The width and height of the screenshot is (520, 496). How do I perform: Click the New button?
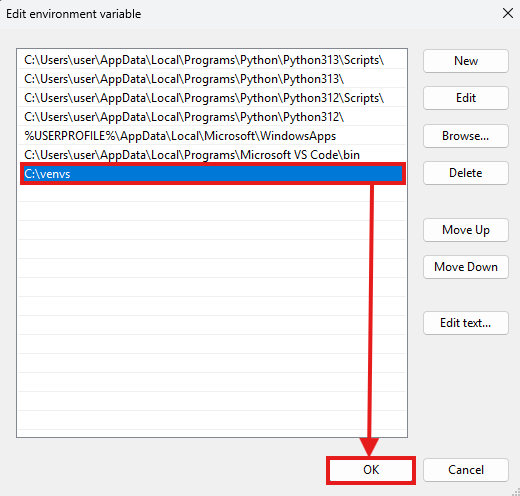pos(466,61)
